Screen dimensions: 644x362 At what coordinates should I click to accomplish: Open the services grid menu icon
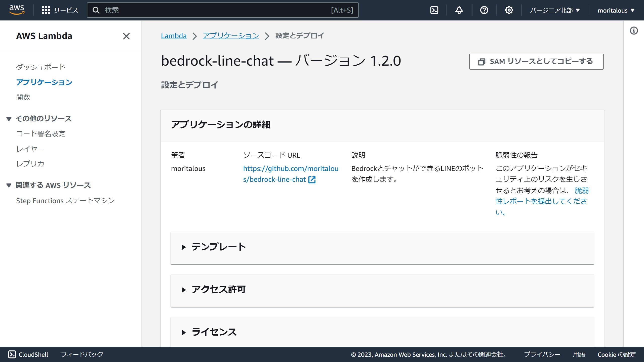click(46, 10)
